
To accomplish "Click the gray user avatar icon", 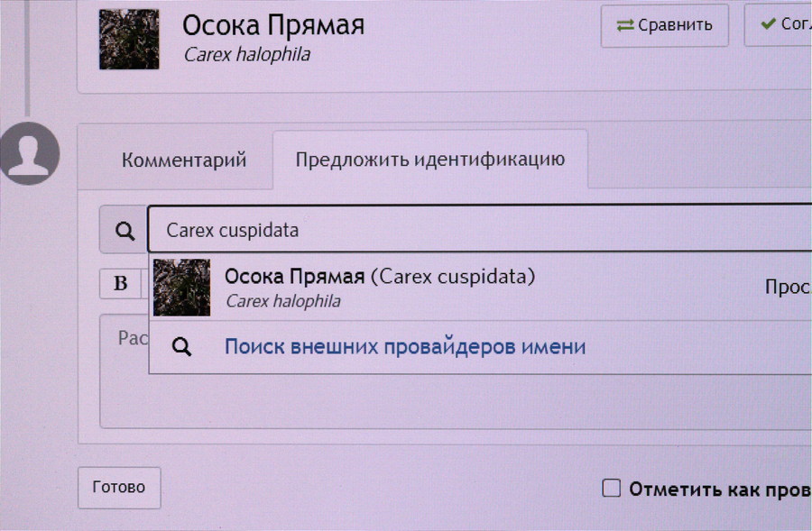I will click(x=30, y=151).
